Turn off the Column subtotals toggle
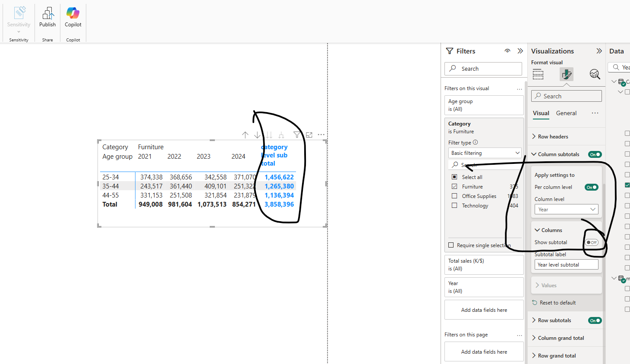Screen dimensions: 630x364 click(x=595, y=154)
